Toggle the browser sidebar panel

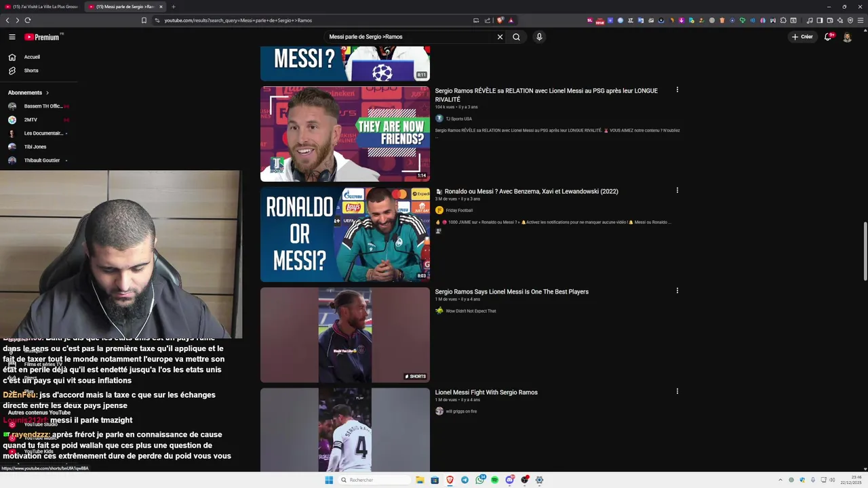(820, 20)
